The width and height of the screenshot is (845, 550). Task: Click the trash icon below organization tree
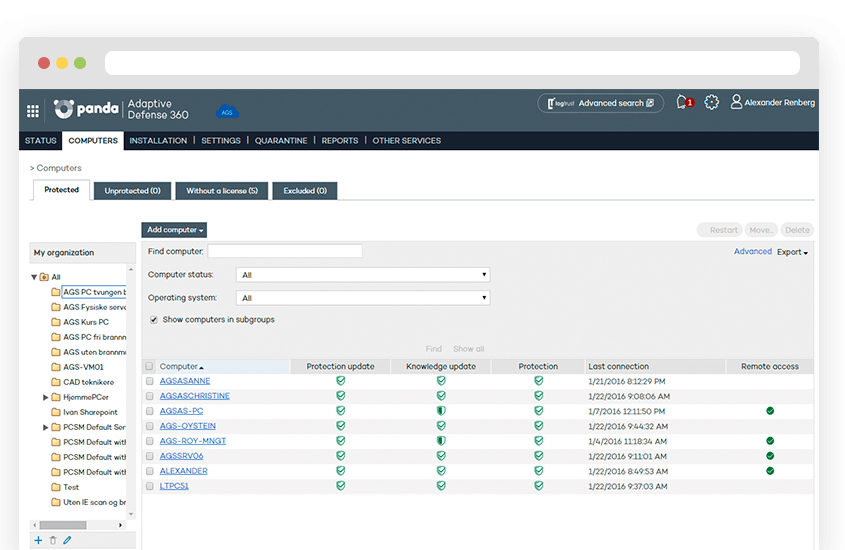53,540
